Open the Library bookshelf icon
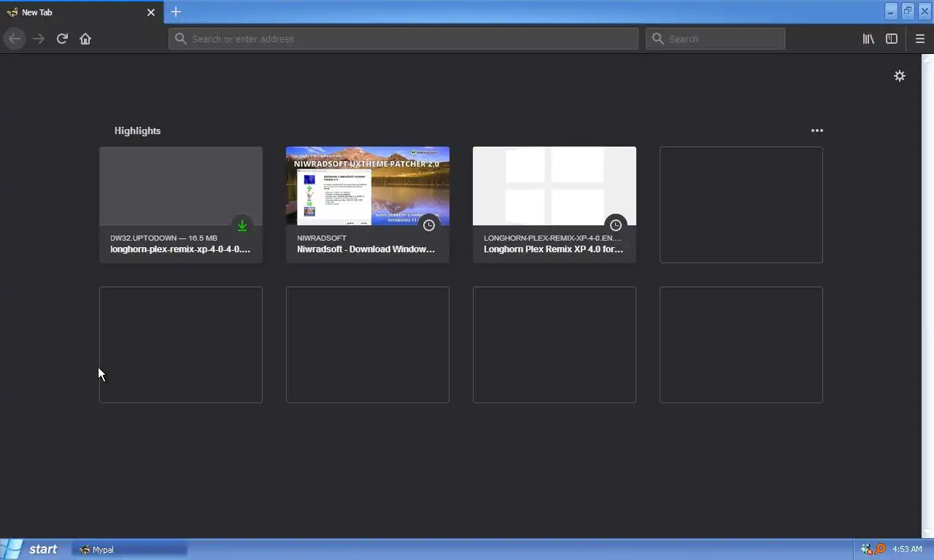 pos(868,39)
